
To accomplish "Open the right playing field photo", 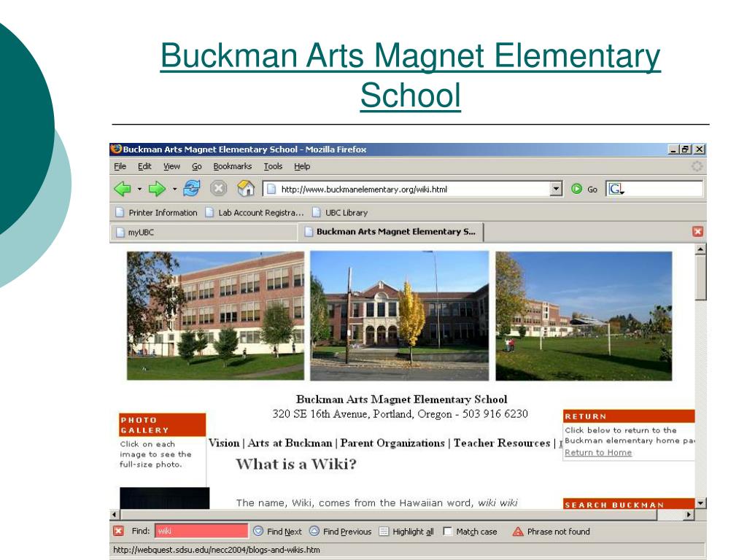I will (x=584, y=316).
